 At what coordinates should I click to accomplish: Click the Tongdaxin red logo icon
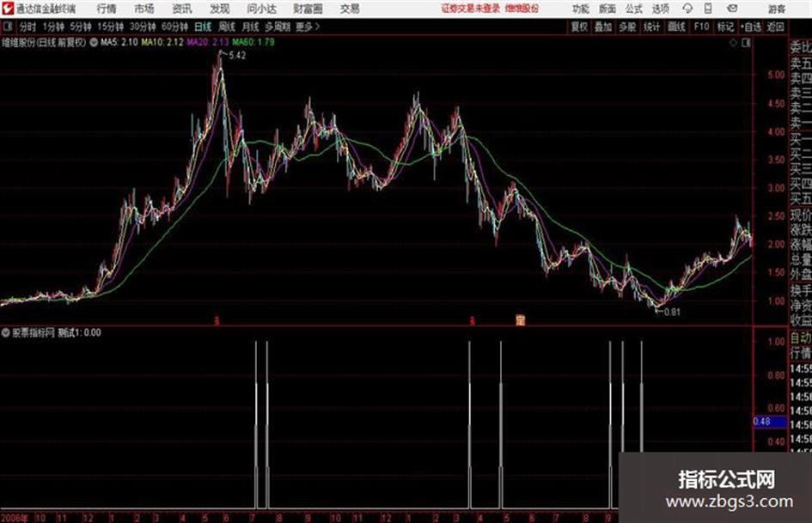pyautogui.click(x=8, y=9)
